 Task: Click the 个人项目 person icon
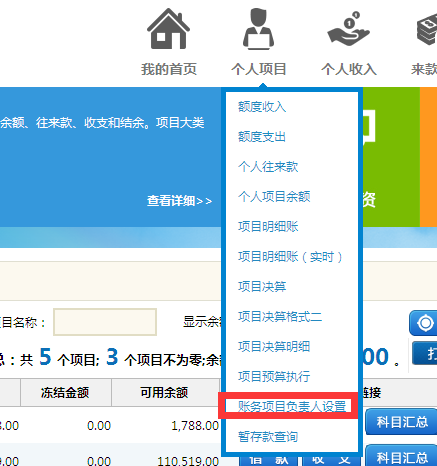[258, 29]
